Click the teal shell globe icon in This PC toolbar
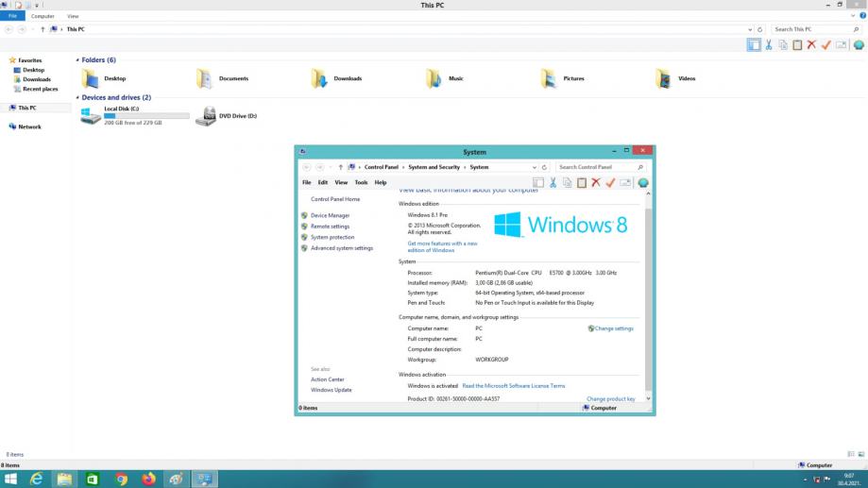 point(859,44)
